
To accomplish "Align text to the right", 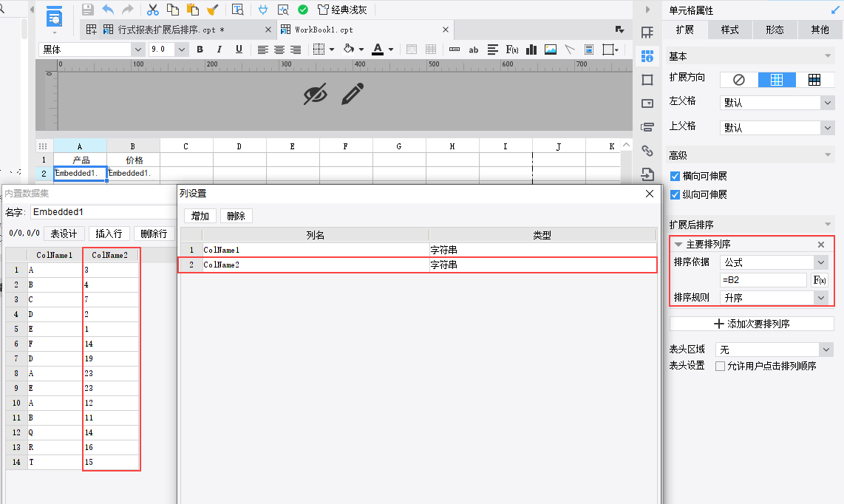I will coord(296,50).
